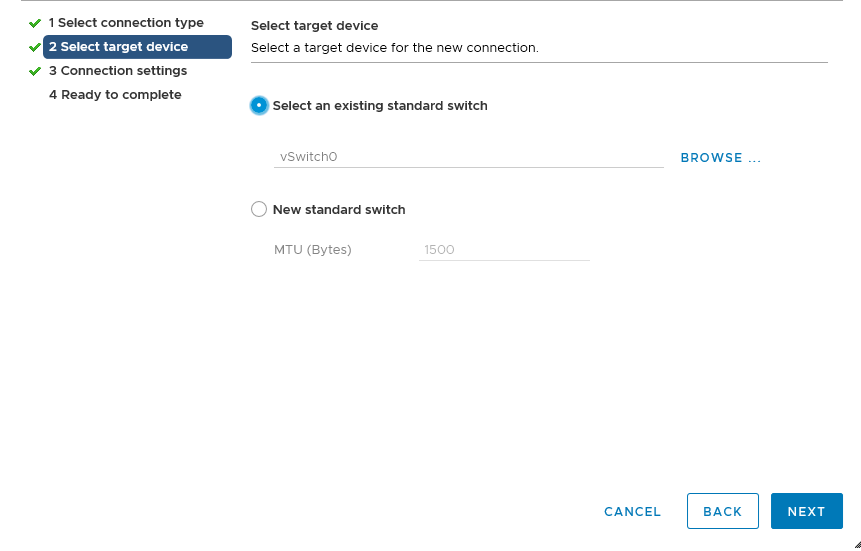This screenshot has width=861, height=551.
Task: Browse for an existing standard switch
Action: coord(720,158)
